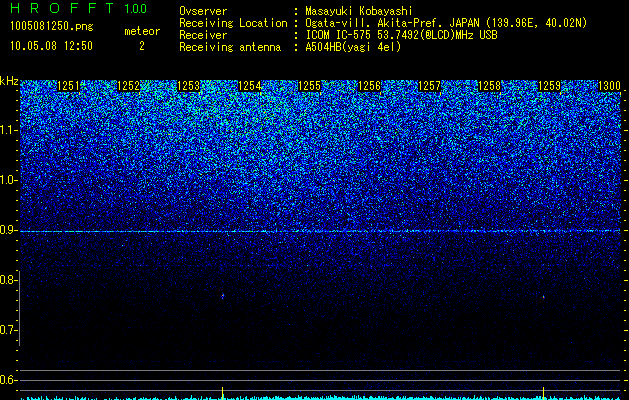Click the 1255 time label
This screenshot has height=400, width=629.
(x=310, y=86)
